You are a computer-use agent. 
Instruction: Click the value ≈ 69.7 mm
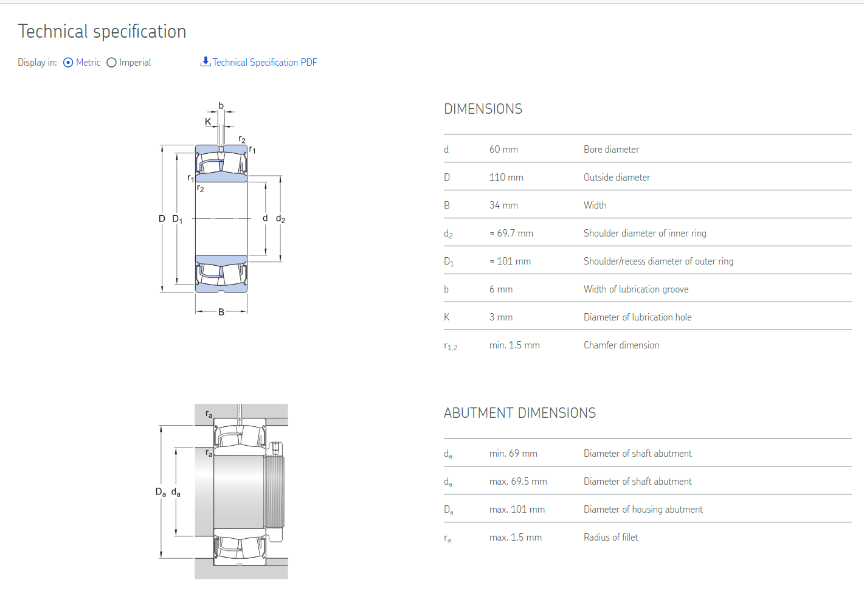[x=511, y=234]
